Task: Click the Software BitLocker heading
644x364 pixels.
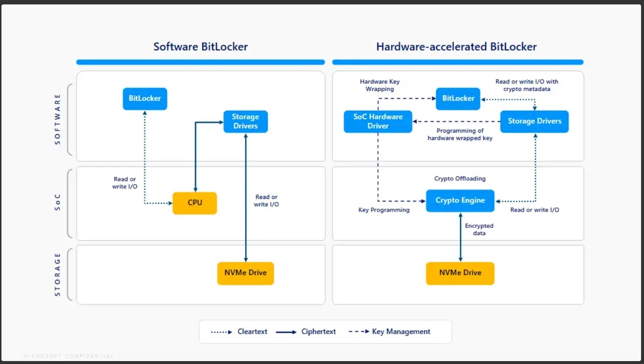Action: click(x=200, y=47)
